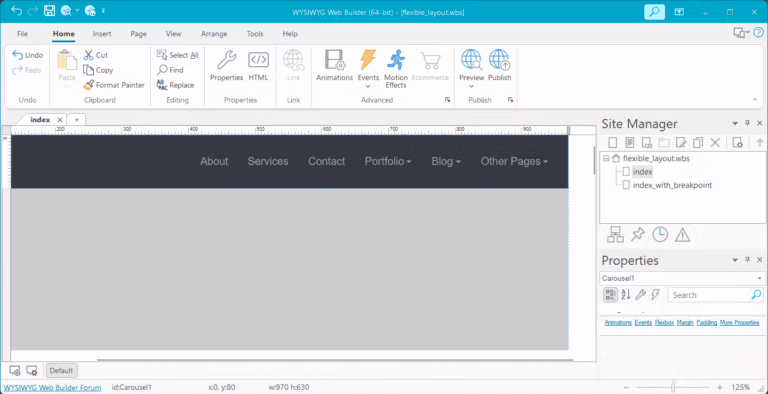Click the help question mark icon
Viewport: 768px width, 394px height.
click(758, 33)
